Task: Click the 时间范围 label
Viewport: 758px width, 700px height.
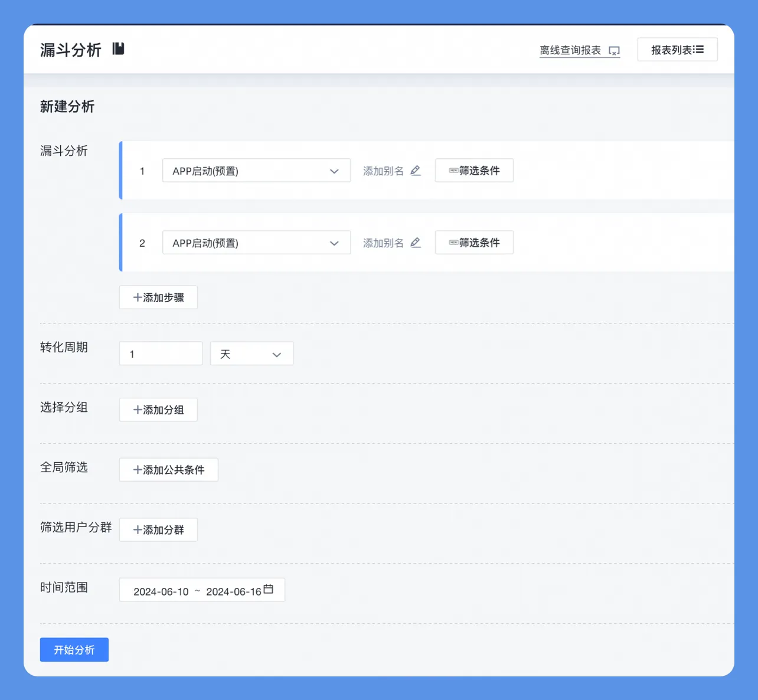Action: tap(64, 587)
